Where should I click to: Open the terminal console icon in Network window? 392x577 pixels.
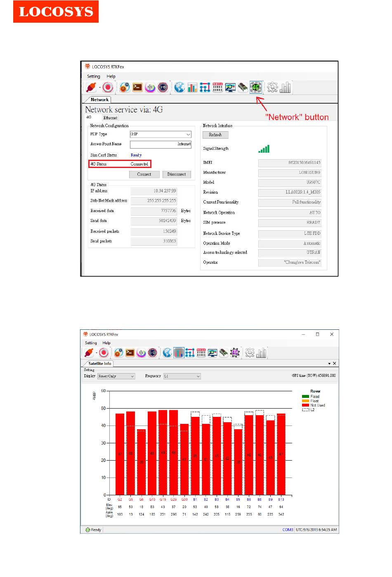pos(137,87)
